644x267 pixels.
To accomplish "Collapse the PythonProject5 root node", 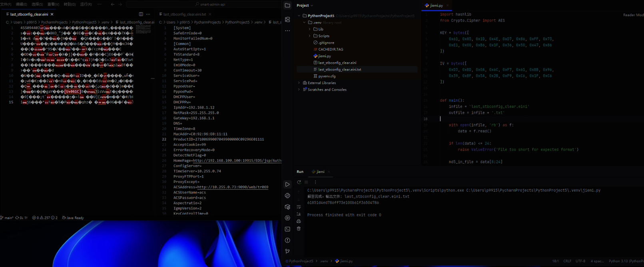I will (x=299, y=16).
